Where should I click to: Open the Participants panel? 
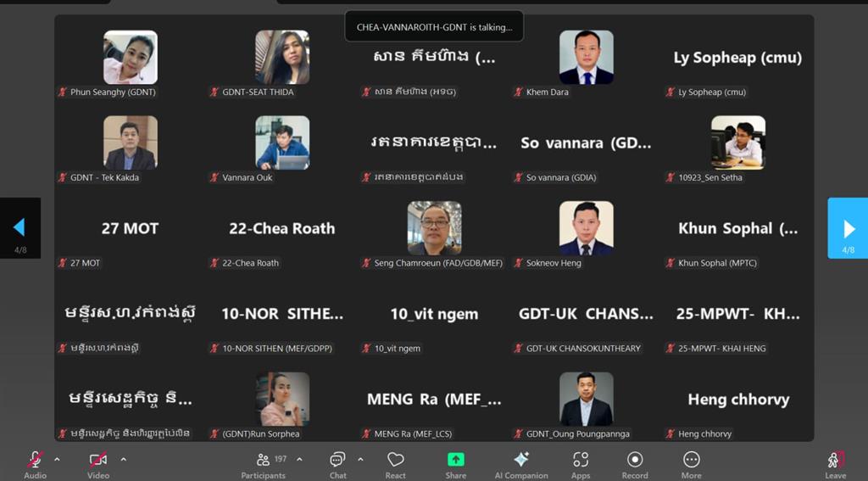(x=264, y=464)
